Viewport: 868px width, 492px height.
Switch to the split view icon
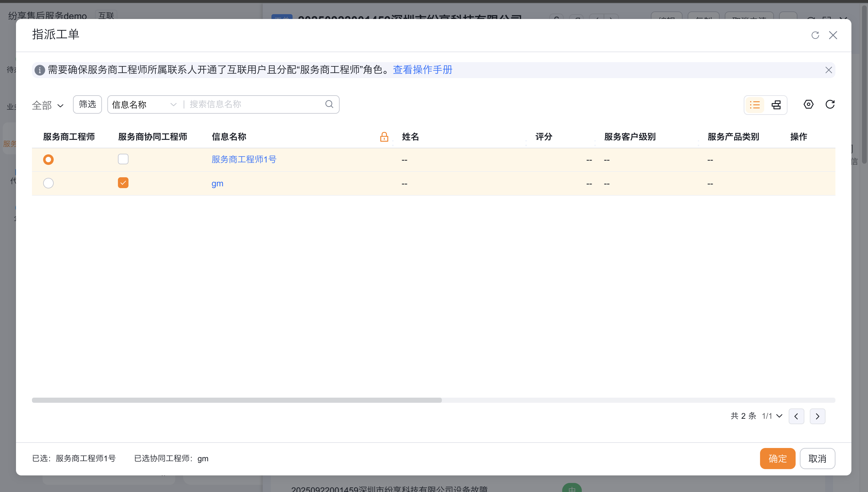click(776, 105)
